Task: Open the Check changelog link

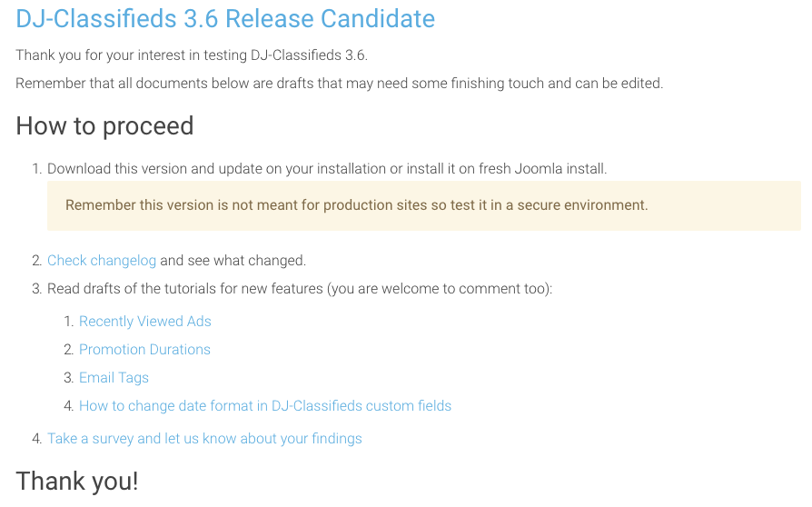Action: click(x=102, y=261)
